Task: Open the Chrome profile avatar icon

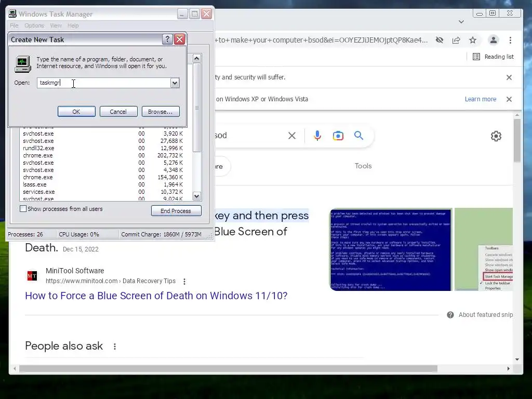Action: click(494, 40)
